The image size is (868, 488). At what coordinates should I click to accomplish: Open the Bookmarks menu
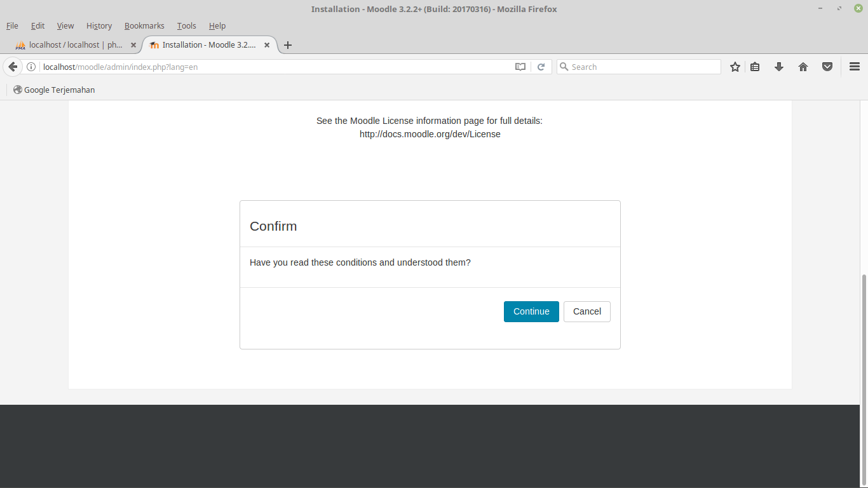tap(144, 25)
